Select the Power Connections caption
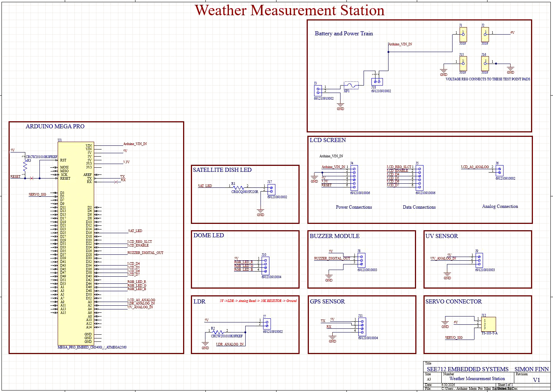The height and width of the screenshot is (392, 553). tap(354, 207)
